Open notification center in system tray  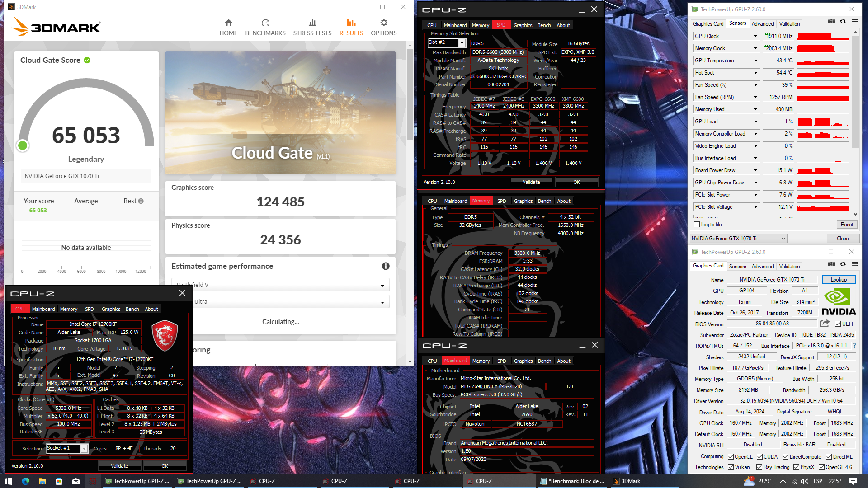[853, 481]
